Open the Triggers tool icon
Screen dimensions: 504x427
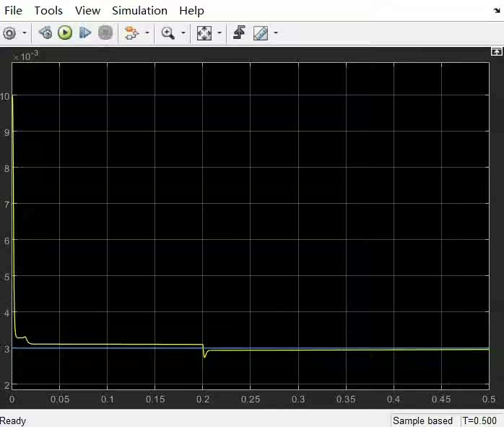point(239,33)
